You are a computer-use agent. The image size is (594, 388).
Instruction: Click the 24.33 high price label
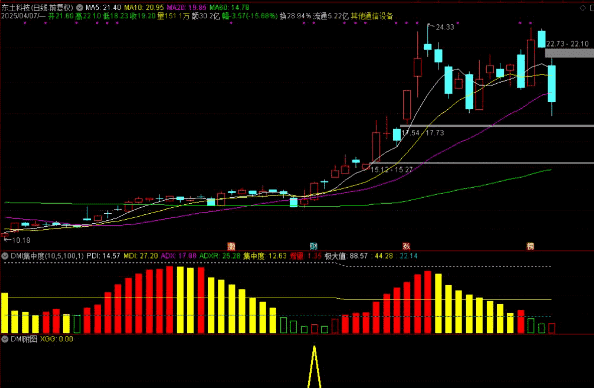(x=445, y=27)
